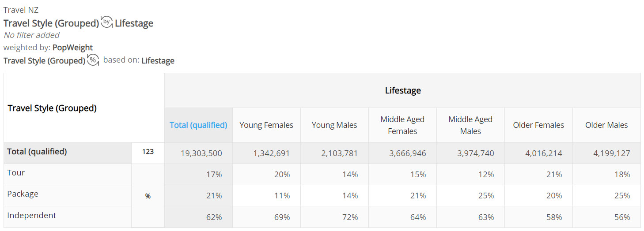Image resolution: width=644 pixels, height=231 pixels.
Task: Click the '%' row unit cell
Action: click(x=148, y=196)
